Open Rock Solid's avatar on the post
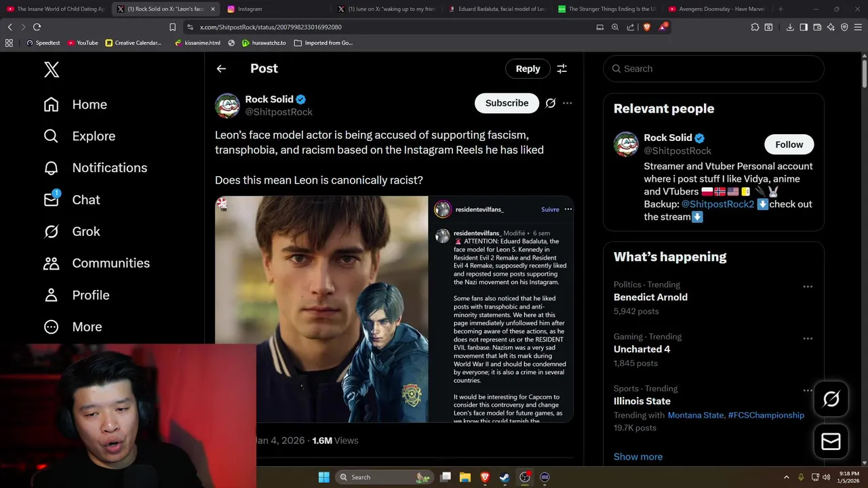 [x=227, y=106]
